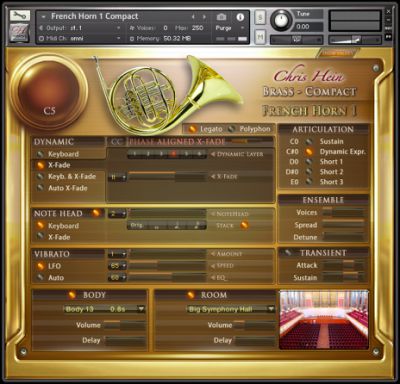400x384 pixels.
Task: Adjust the Ensemble Voices slider
Action: click(343, 212)
